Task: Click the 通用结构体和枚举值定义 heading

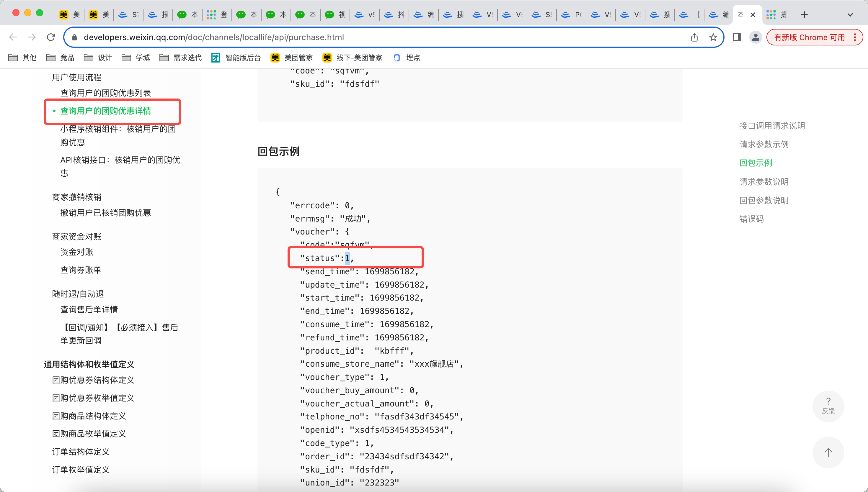Action: [89, 364]
